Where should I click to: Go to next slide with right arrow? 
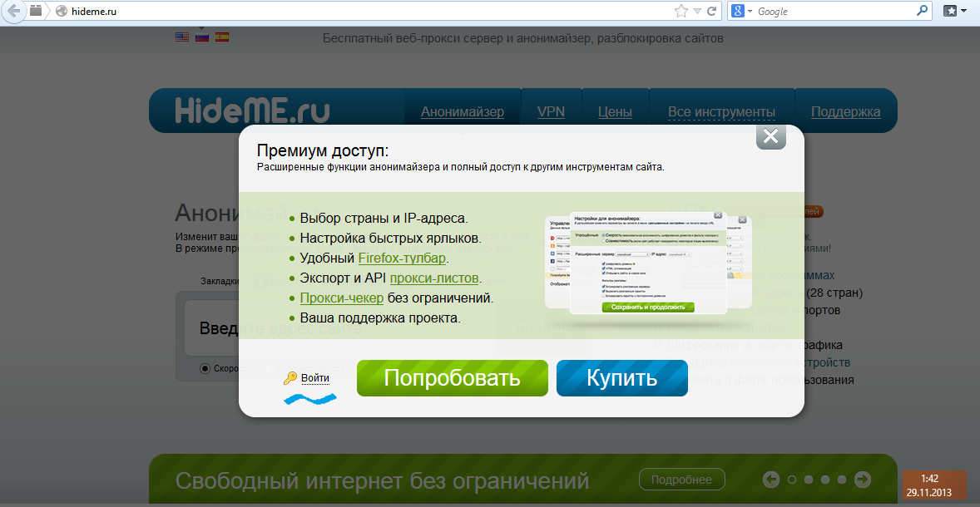863,480
